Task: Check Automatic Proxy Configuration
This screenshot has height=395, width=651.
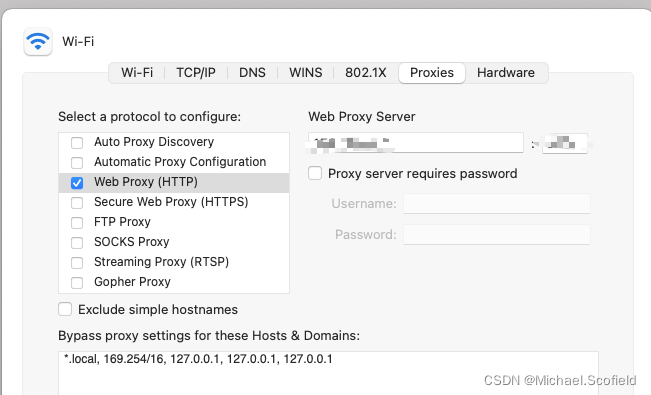Action: [77, 162]
